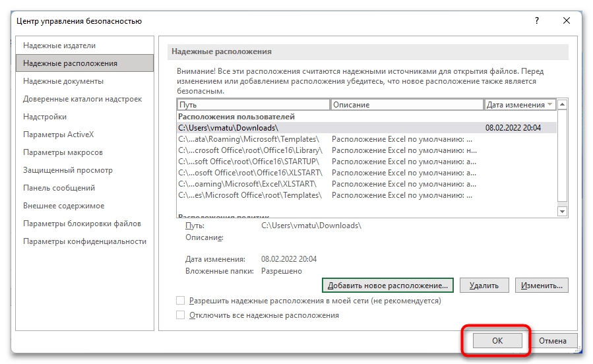Viewport: 593px width, 364px height.
Task: Select the Microsoft Office\root\Templates\ row
Action: pos(367,195)
